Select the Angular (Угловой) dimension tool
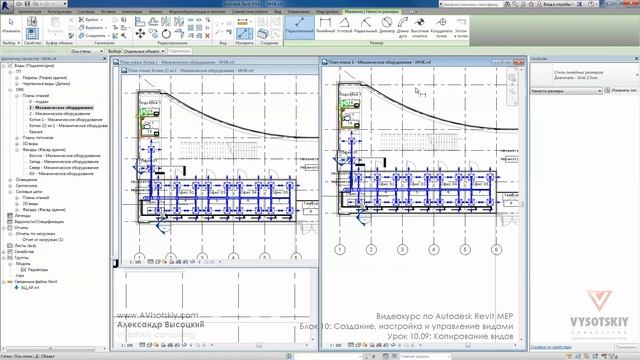Viewport: 640px width, 360px height. (344, 25)
